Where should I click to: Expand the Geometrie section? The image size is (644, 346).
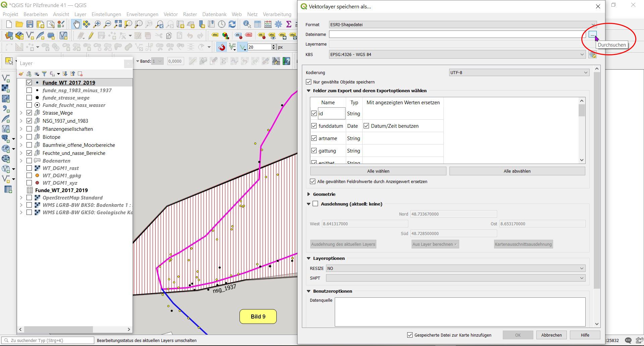(309, 194)
